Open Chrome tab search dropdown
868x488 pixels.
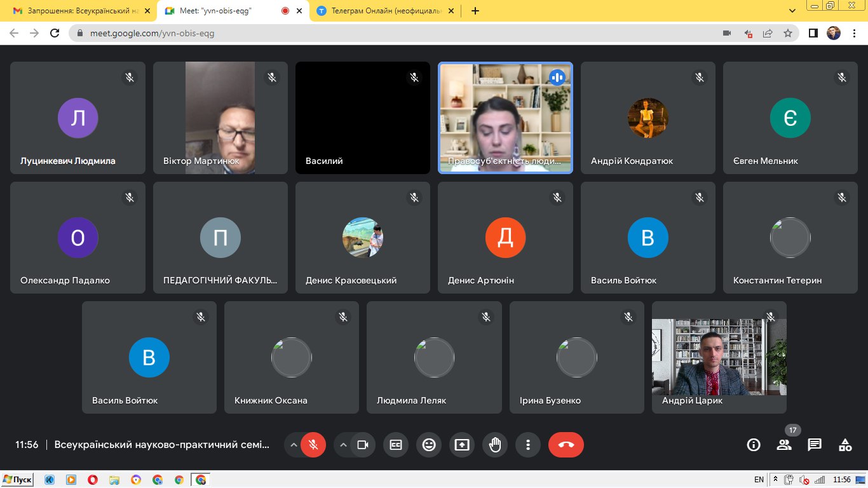click(792, 11)
